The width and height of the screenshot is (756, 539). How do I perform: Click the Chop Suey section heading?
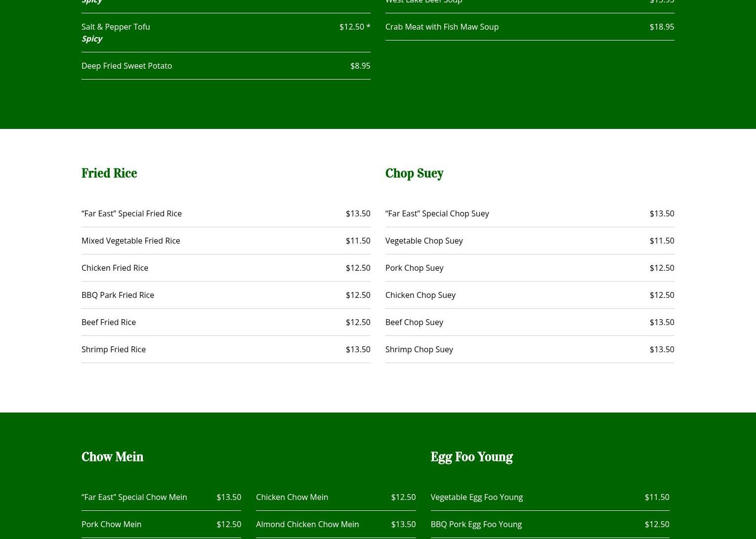click(x=414, y=173)
